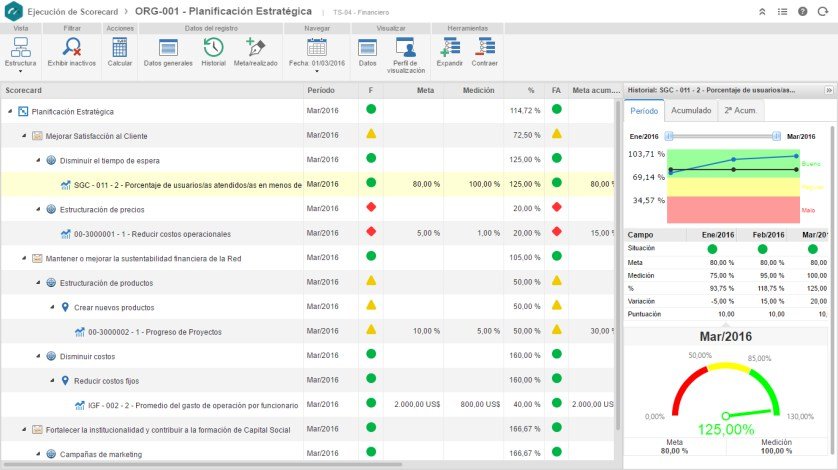838x470 pixels.
Task: Collapse Mejorar Satisfacción al Cliente node
Action: [x=24, y=136]
